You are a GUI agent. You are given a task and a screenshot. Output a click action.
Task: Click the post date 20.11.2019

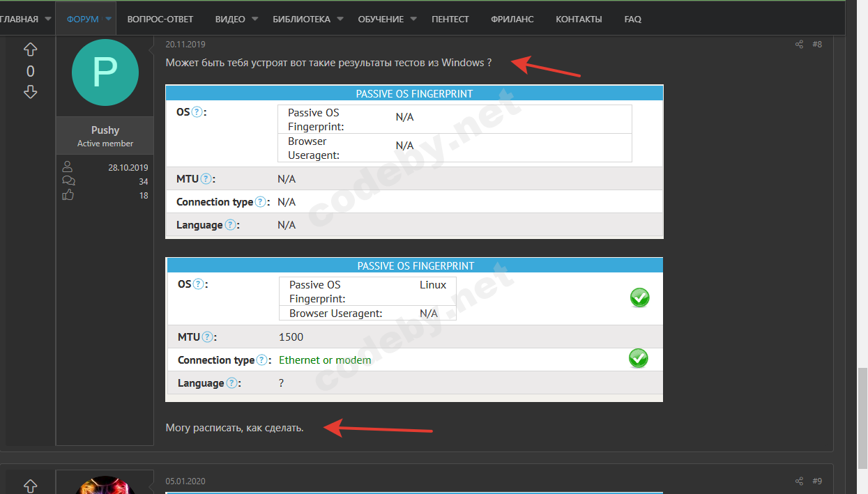point(185,45)
